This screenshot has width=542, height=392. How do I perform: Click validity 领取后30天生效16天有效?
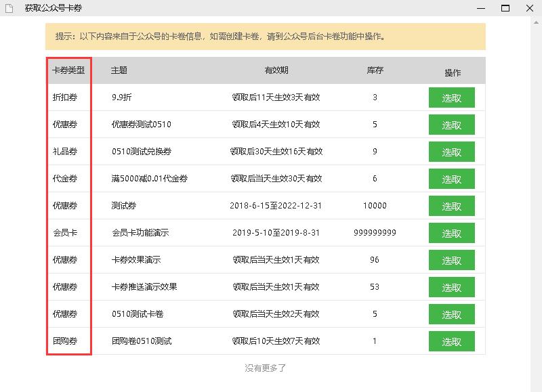click(x=276, y=151)
